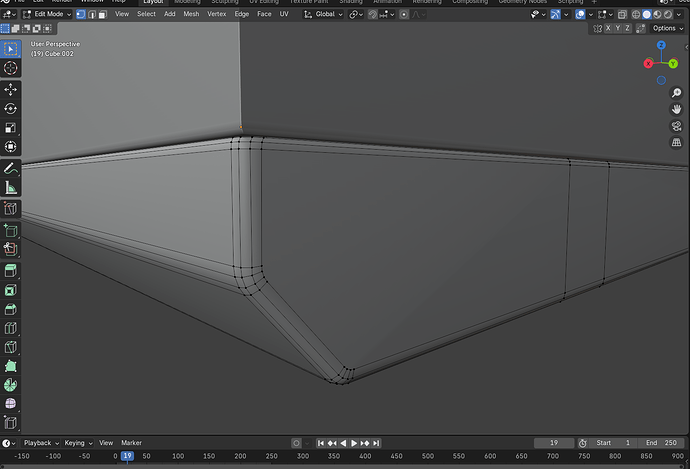The height and width of the screenshot is (469, 690).
Task: Select the Annotate tool
Action: click(11, 169)
